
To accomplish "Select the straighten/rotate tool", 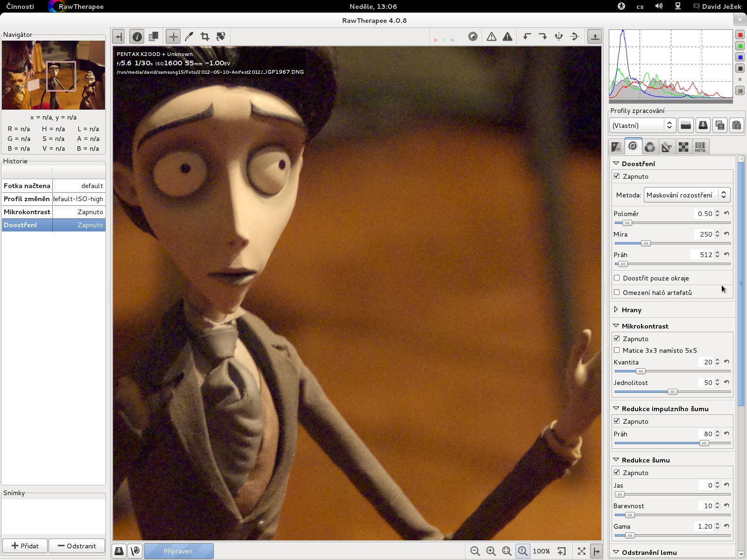I will (x=221, y=36).
